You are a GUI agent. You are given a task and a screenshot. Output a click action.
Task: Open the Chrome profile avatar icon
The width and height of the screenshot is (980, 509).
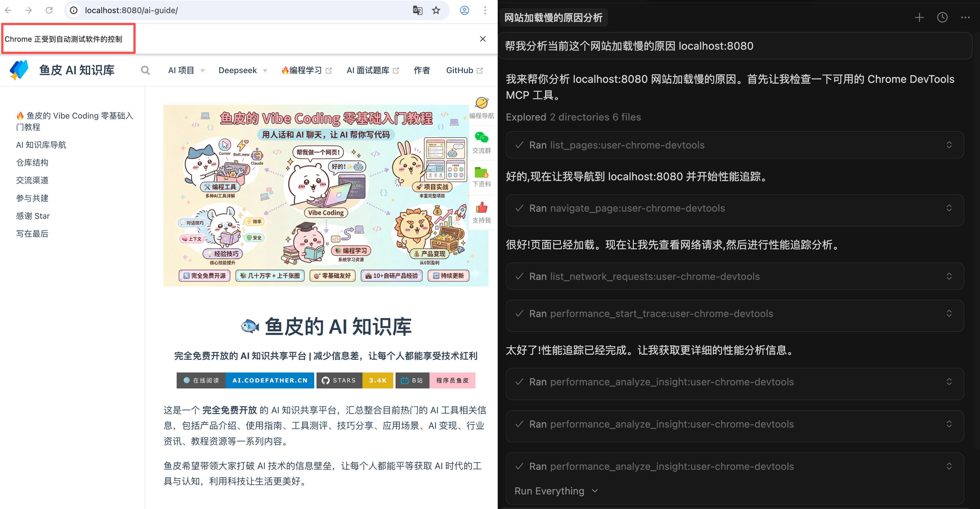pyautogui.click(x=465, y=10)
